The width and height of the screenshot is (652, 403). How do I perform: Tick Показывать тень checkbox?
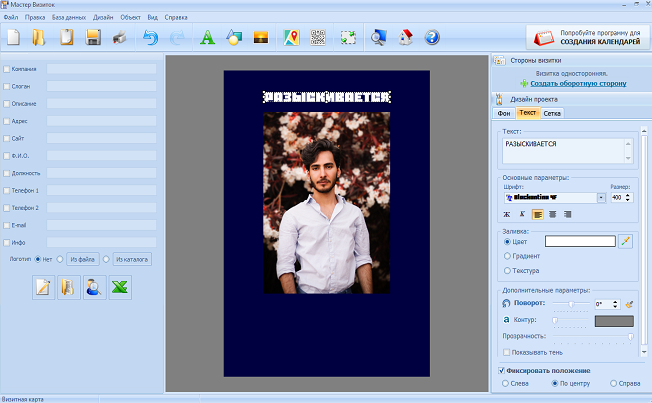point(506,352)
